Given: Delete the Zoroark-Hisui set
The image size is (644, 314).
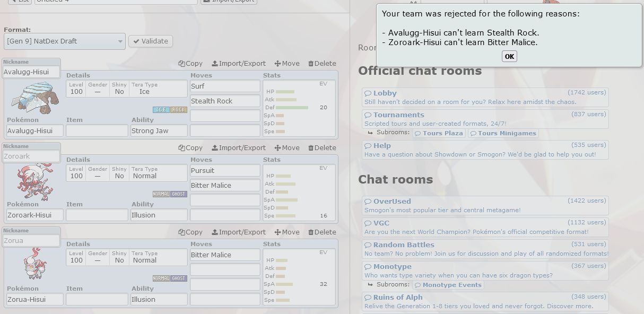Looking at the screenshot, I should 322,148.
